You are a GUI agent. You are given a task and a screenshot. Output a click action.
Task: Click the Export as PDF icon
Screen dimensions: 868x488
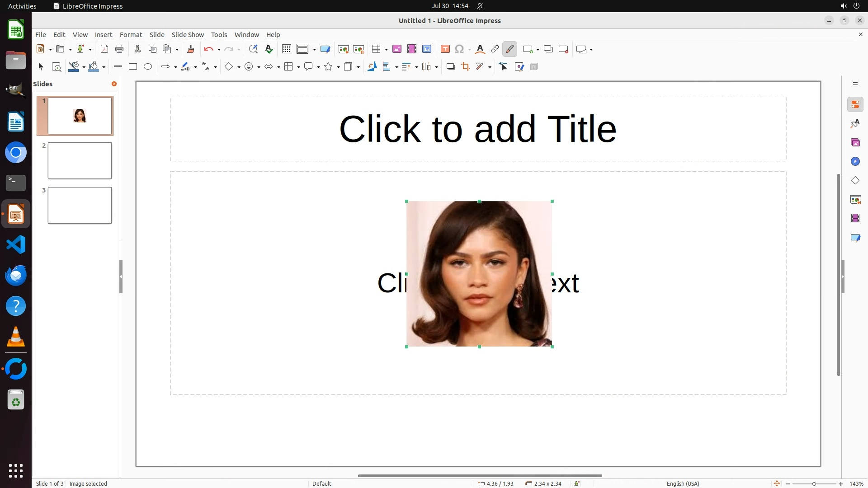pyautogui.click(x=104, y=49)
